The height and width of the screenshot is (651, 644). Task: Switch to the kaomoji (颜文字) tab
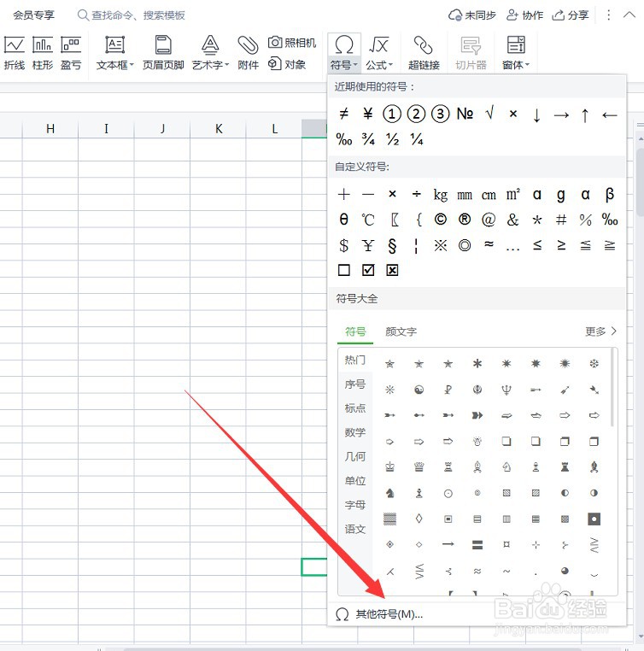[401, 331]
